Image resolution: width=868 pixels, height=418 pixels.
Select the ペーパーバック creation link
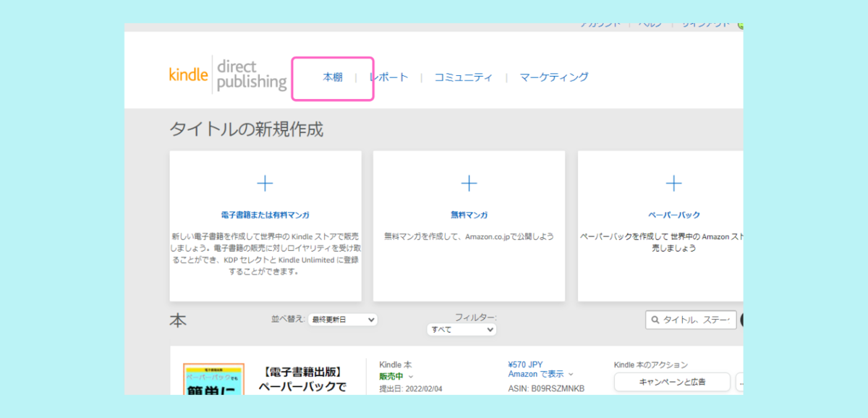pyautogui.click(x=674, y=215)
